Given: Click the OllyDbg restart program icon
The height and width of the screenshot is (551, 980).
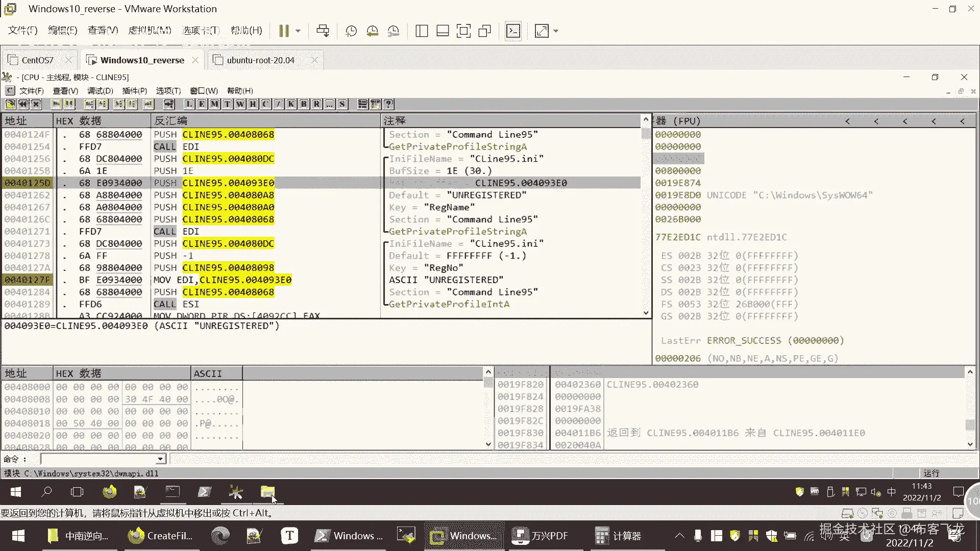Looking at the screenshot, I should point(23,104).
